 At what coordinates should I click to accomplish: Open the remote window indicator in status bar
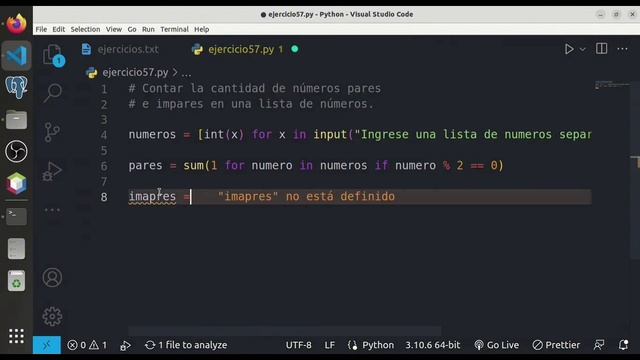47,345
